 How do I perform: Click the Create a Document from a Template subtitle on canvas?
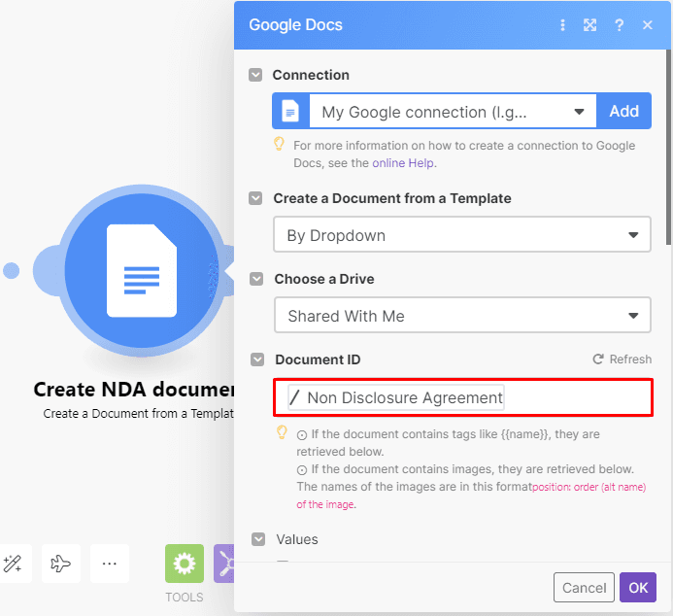coord(138,414)
